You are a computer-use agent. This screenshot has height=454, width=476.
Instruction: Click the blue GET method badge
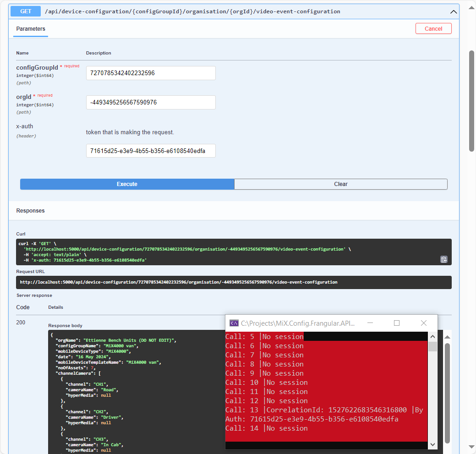point(26,11)
